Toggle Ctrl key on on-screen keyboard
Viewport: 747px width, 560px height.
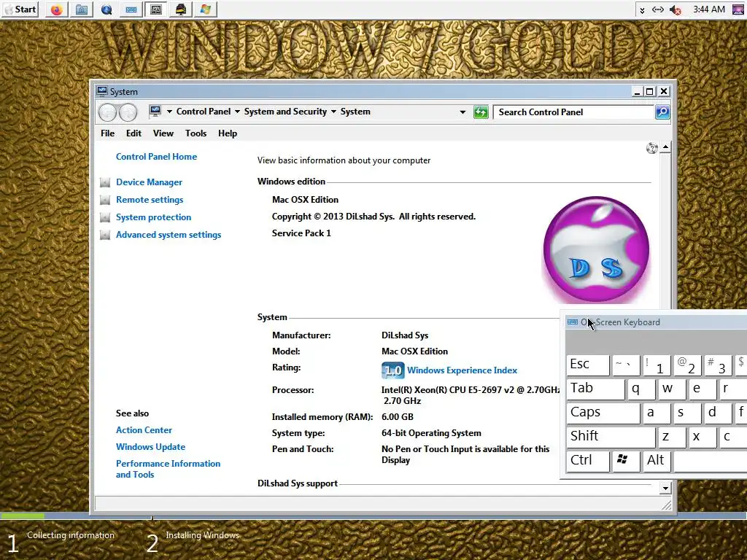(588, 461)
